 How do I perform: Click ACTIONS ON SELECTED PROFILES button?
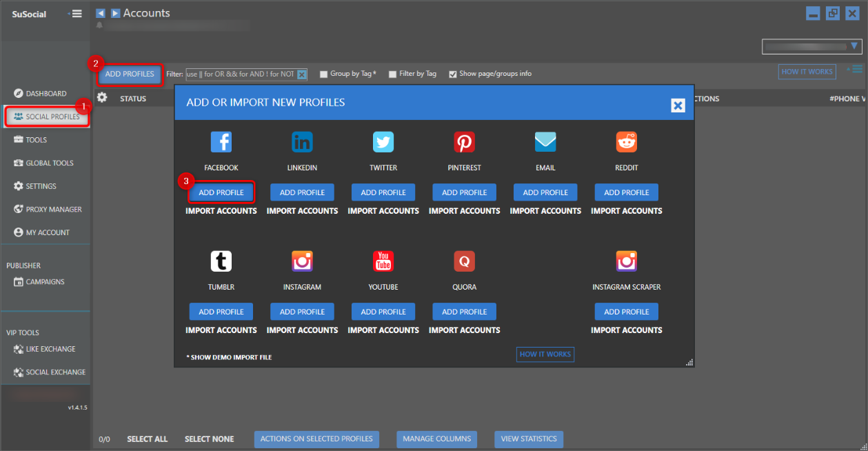[x=316, y=439]
